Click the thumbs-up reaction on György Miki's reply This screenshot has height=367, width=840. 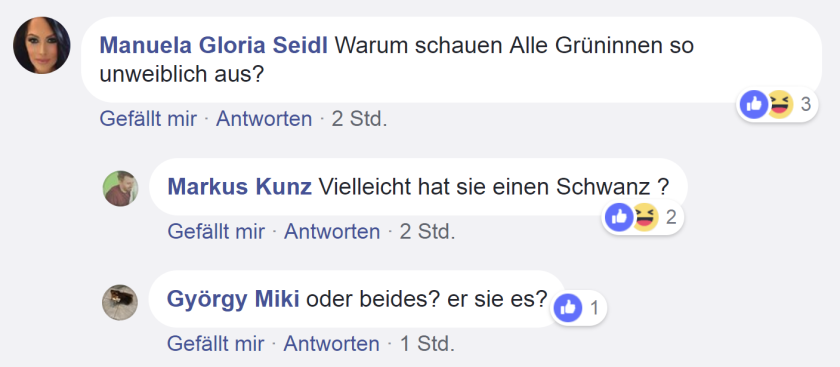click(x=567, y=308)
